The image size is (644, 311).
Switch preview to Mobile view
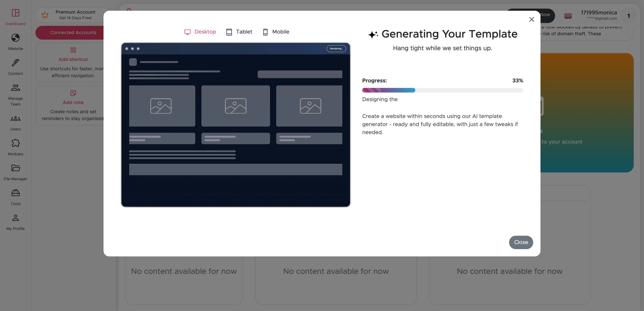276,32
